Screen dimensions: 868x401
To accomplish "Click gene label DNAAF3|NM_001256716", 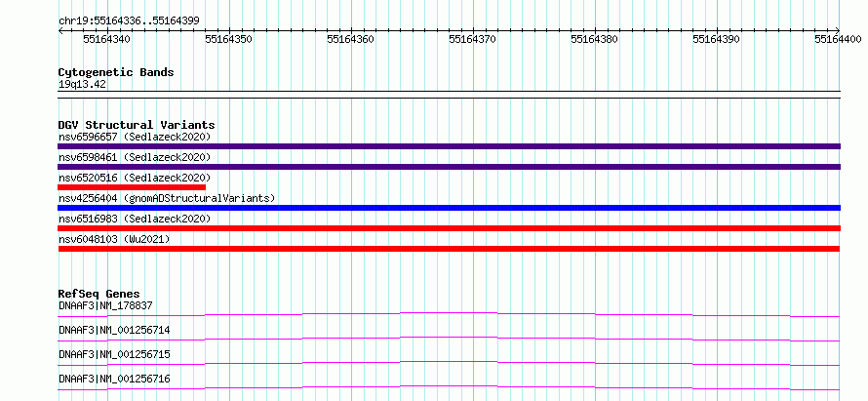I will (x=114, y=379).
